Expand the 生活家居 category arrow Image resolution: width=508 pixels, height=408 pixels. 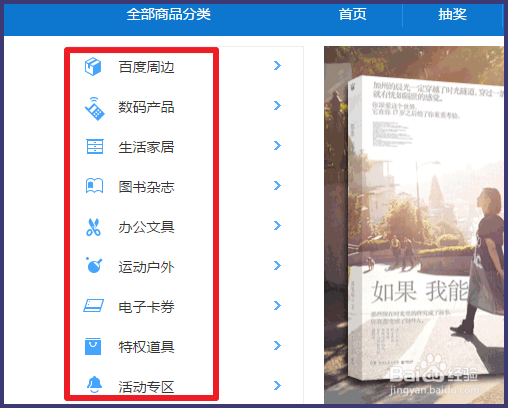pyautogui.click(x=277, y=146)
